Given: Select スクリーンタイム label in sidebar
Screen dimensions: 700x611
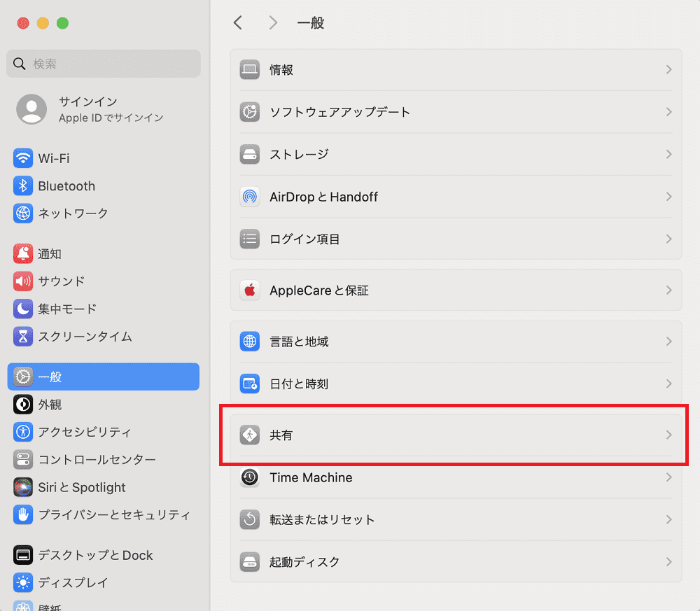Looking at the screenshot, I should click(85, 337).
